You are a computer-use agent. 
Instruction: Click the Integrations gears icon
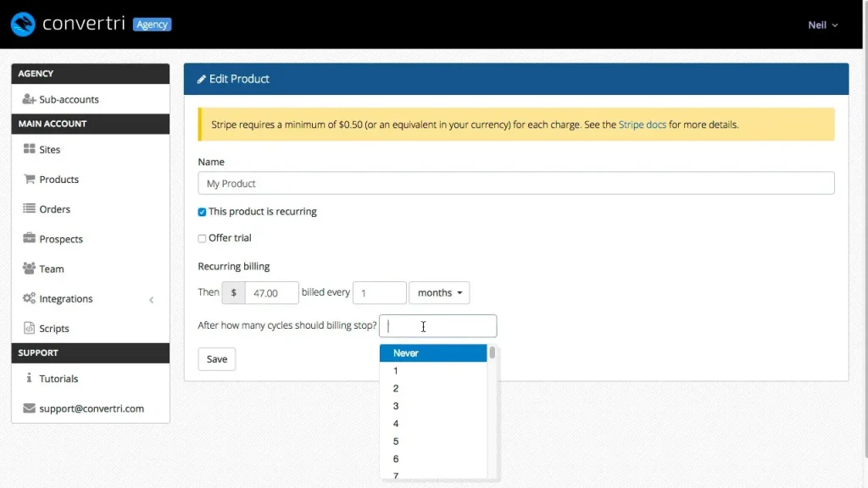(29, 298)
